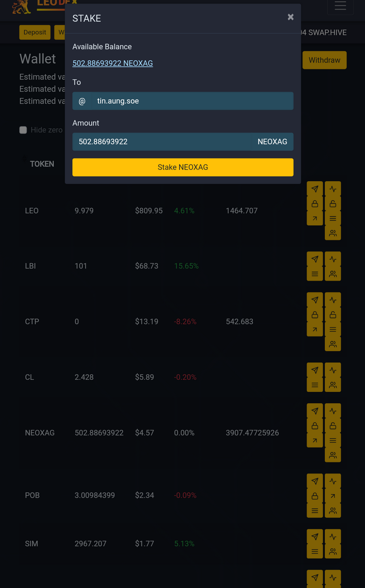Open the trade chart icon for NEOXAG
The image size is (365, 588).
tap(333, 411)
